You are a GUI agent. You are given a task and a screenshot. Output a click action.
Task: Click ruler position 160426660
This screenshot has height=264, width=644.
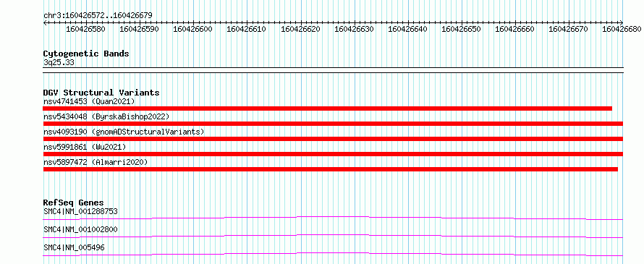pyautogui.click(x=515, y=29)
